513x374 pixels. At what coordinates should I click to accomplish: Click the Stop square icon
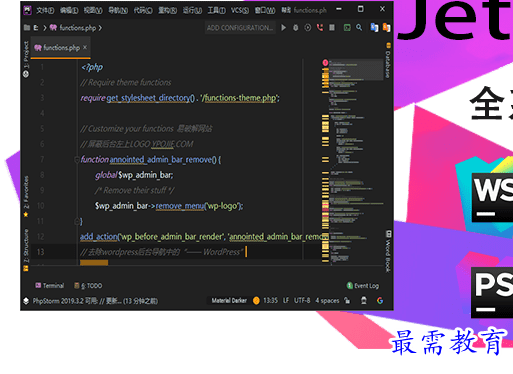[332, 28]
